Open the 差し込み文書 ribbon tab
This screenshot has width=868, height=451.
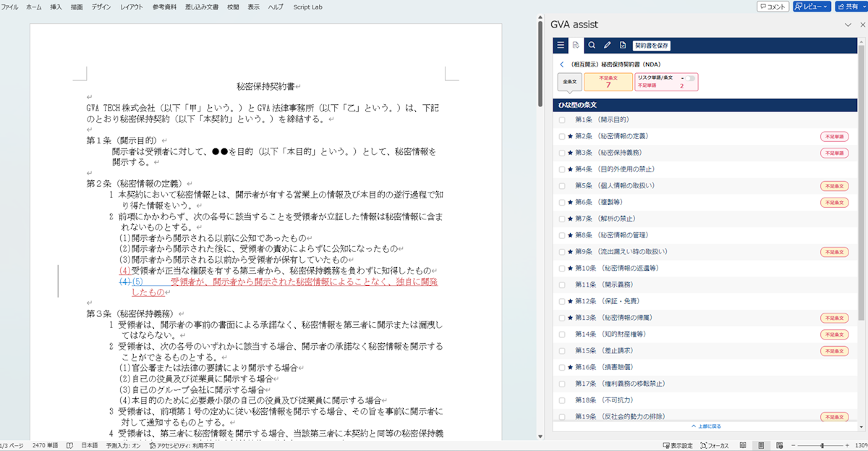point(201,7)
